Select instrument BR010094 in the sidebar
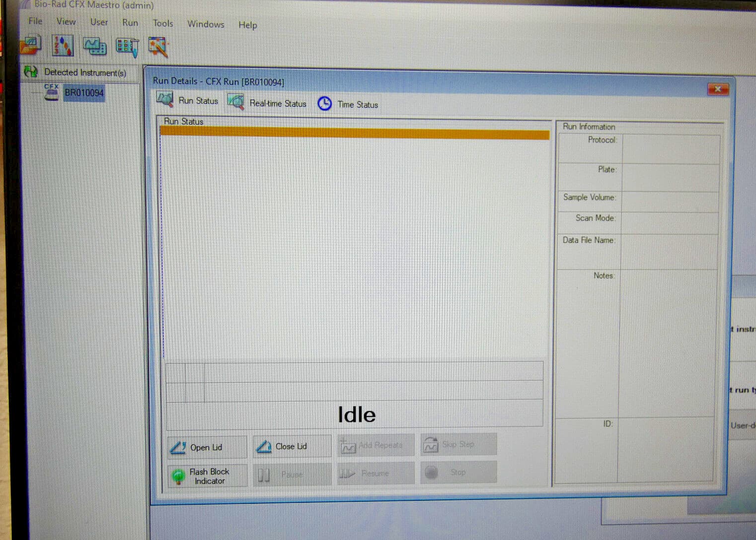The height and width of the screenshot is (540, 756). click(x=84, y=93)
